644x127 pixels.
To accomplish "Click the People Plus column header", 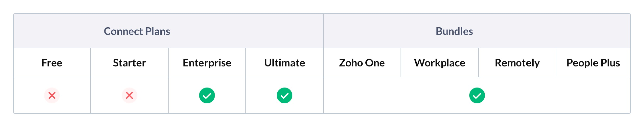I will click(593, 63).
